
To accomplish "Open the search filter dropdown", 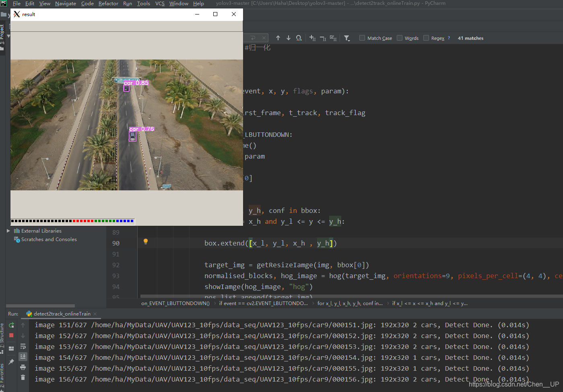I will (x=347, y=38).
